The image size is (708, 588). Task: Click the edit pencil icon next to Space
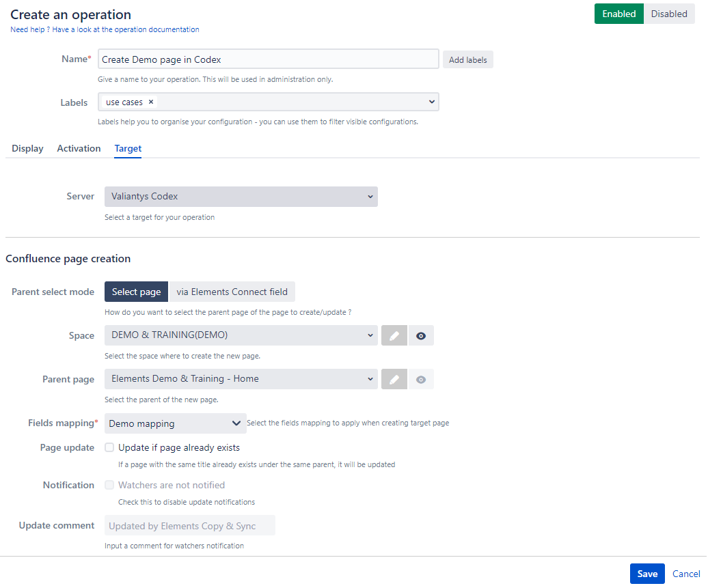(x=394, y=335)
